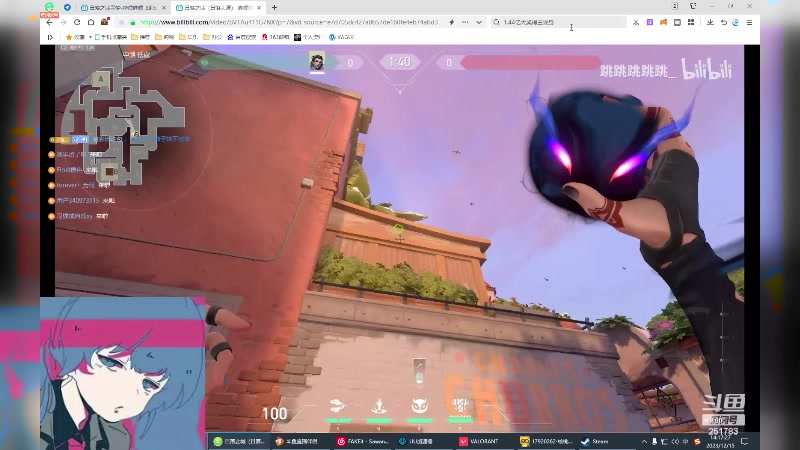Open the taskbar clock and date

click(720, 441)
